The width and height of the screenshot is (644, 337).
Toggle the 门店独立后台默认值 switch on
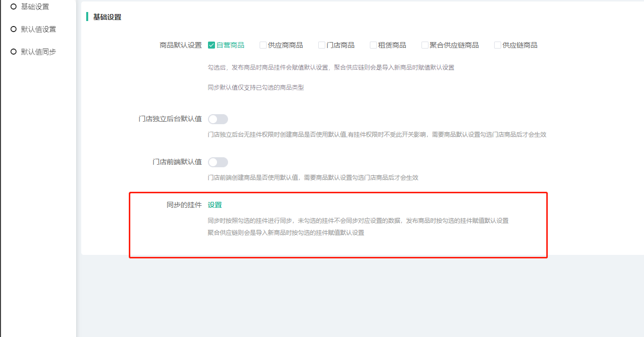point(218,119)
